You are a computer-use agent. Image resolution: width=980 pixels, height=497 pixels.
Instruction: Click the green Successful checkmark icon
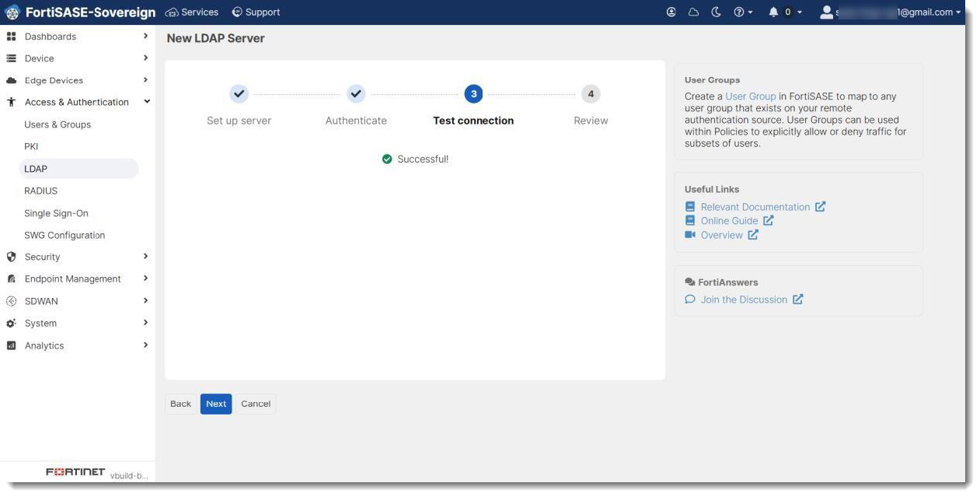[x=387, y=159]
